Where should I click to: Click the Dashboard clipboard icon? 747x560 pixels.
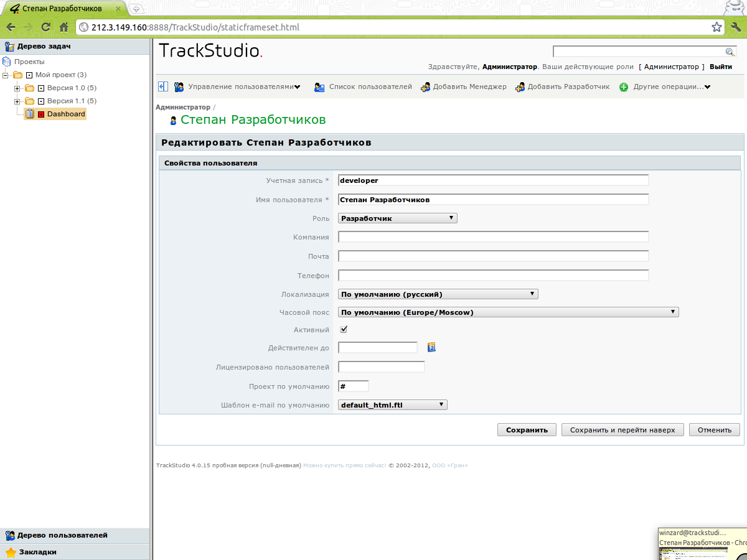29,114
